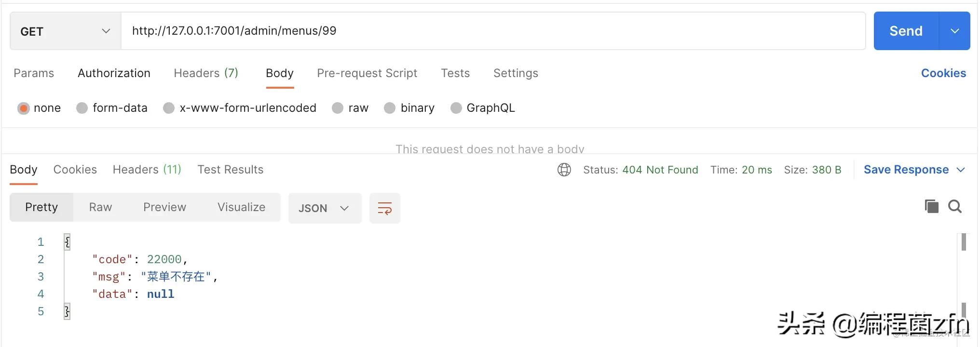The image size is (980, 347).
Task: Click the "code" key in response
Action: (x=112, y=259)
